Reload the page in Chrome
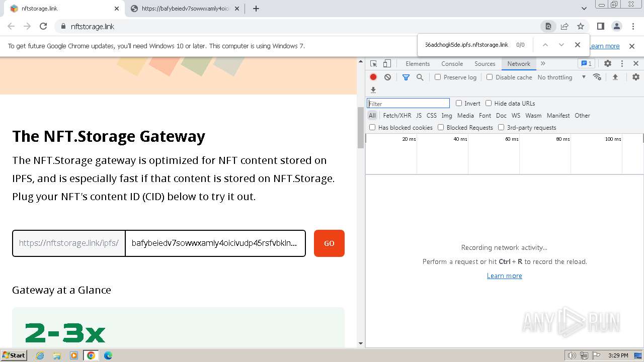Viewport: 644px width, 362px height. coord(43,27)
